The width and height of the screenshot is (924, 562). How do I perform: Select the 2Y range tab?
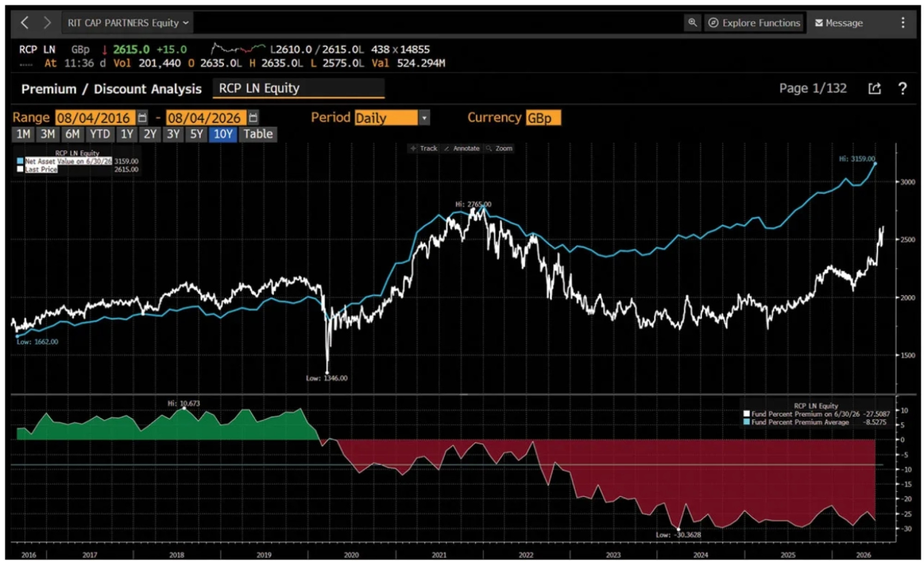(x=150, y=134)
